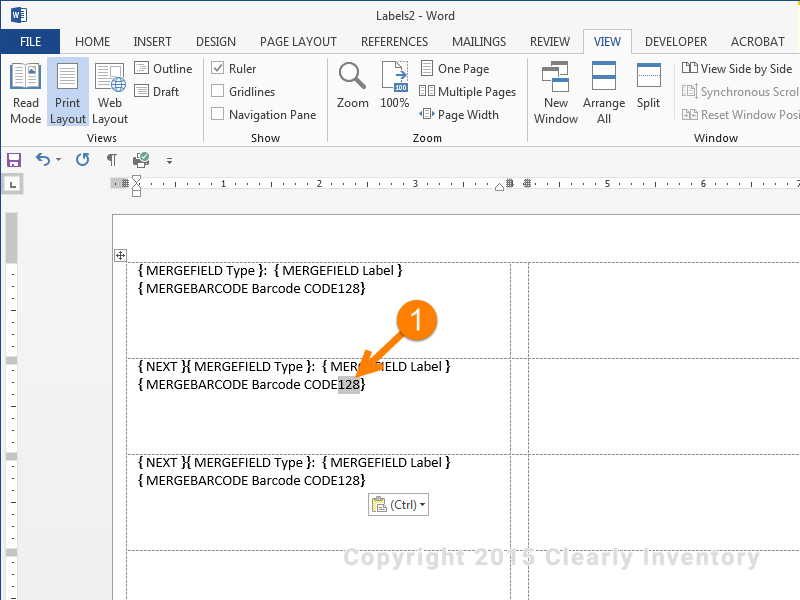Screen dimensions: 800x600
Task: Open the REFERENCES tab
Action: pyautogui.click(x=394, y=41)
